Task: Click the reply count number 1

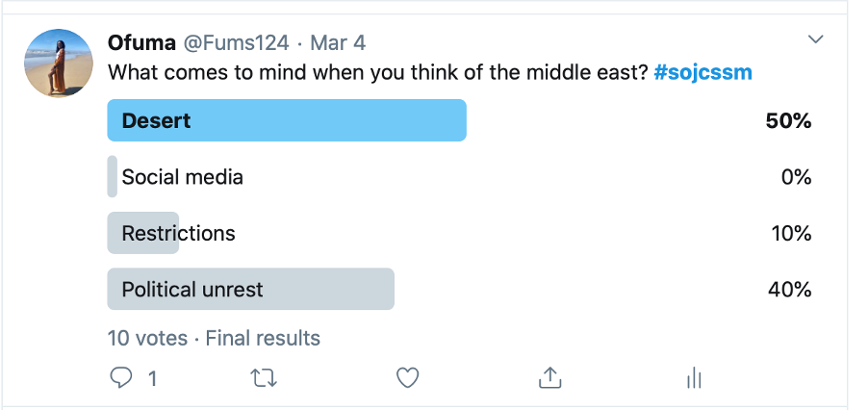Action: (x=152, y=379)
